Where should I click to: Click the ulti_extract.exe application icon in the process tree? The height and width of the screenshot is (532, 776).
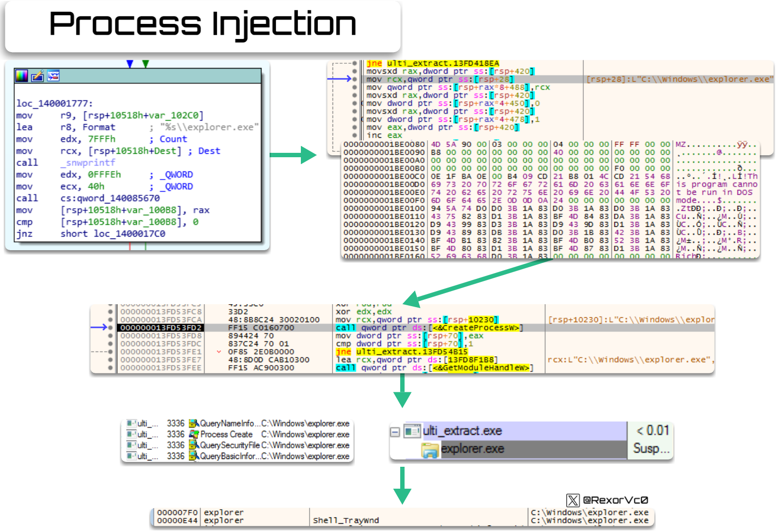(412, 431)
